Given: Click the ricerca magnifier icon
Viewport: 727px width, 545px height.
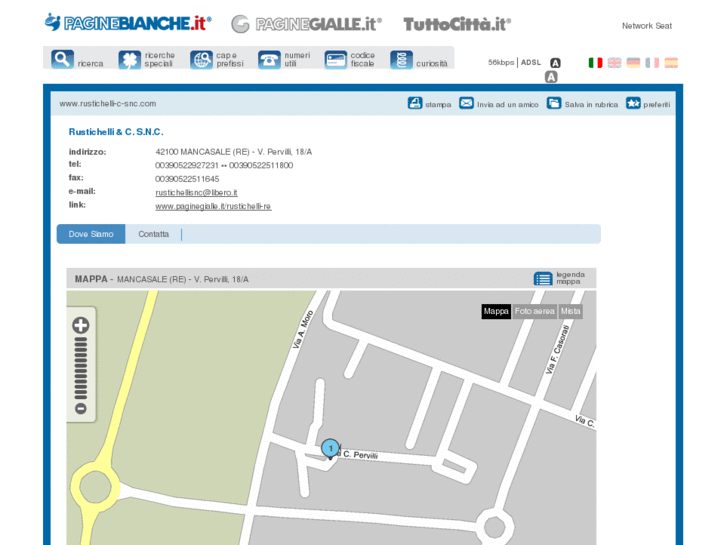Looking at the screenshot, I should (62, 59).
